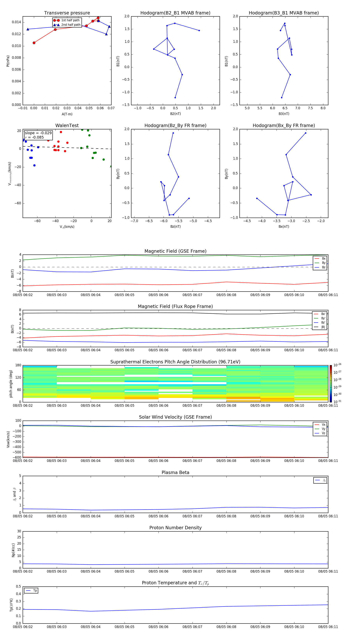
Task: Click the 'Proton Number Density' title
Action: click(175, 528)
